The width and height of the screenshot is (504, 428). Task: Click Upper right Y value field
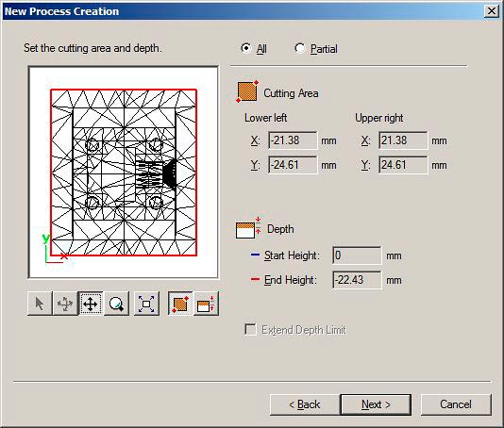(403, 165)
